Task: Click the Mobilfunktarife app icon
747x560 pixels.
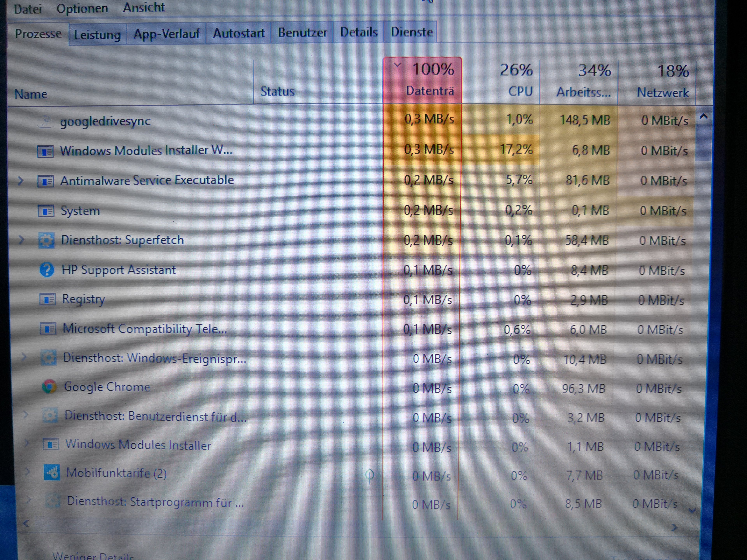Action: pyautogui.click(x=52, y=472)
